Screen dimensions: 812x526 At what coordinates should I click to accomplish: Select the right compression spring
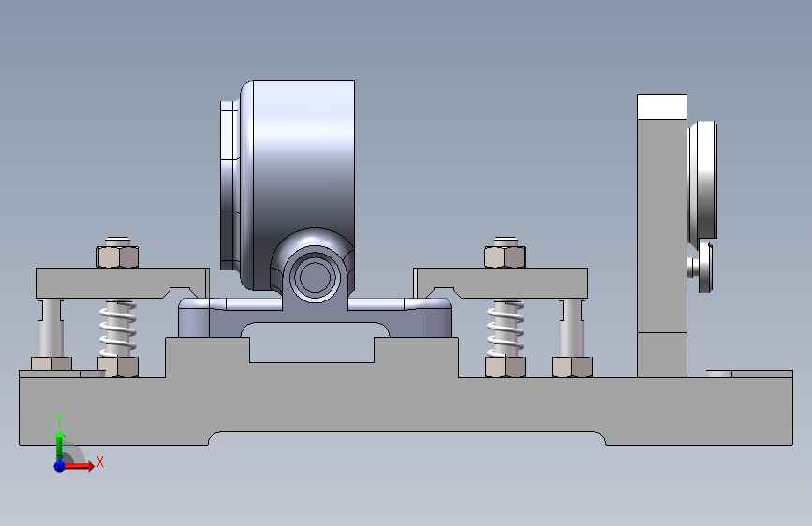tap(506, 329)
